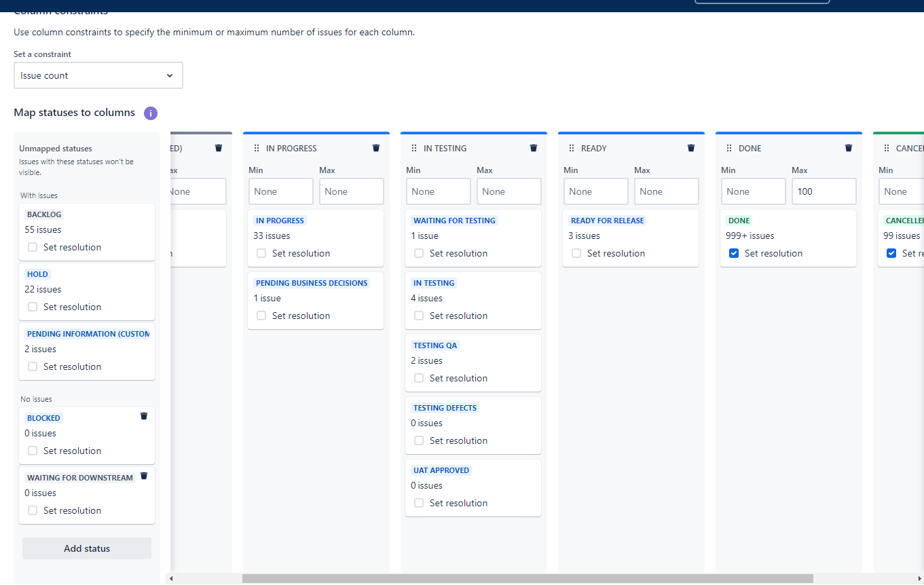924x585 pixels.
Task: Click the Add status button
Action: (x=86, y=548)
